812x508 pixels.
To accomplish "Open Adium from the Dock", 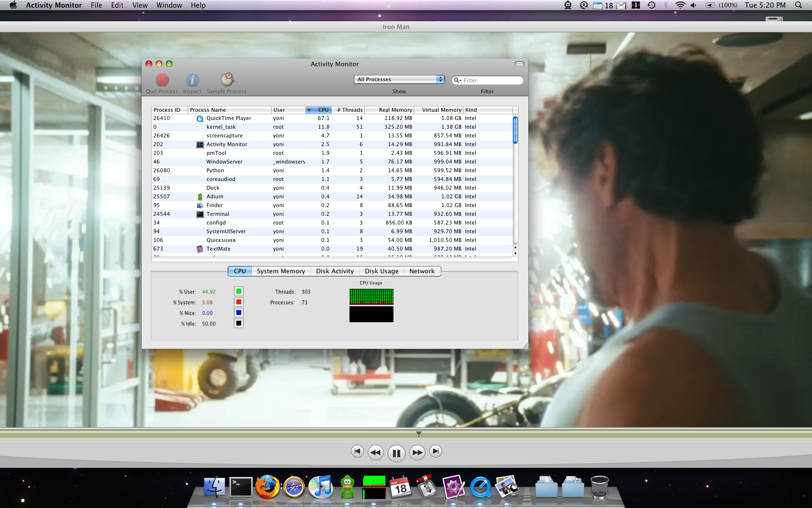I will [x=348, y=487].
